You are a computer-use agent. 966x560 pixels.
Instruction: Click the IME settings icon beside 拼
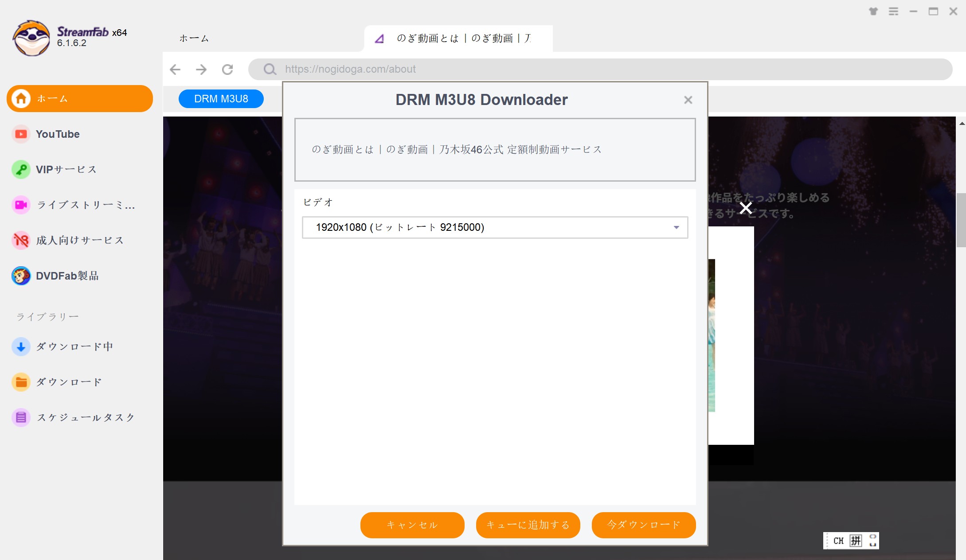[872, 541]
